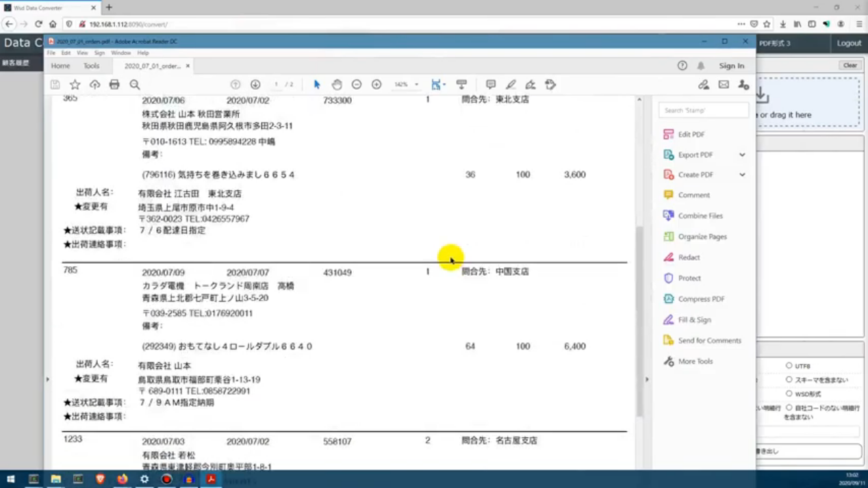The image size is (868, 488).
Task: Add a sticky note comment icon
Action: 491,85
